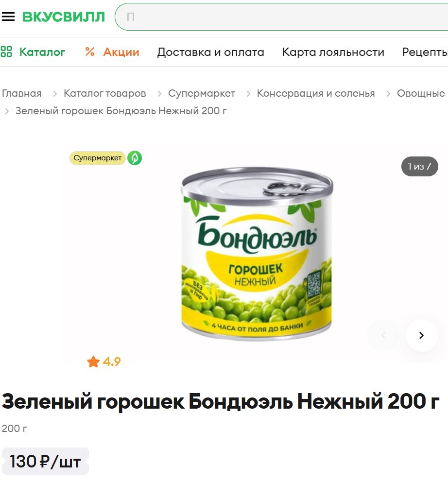
Task: Click the Бондюэль peas can image
Action: (x=257, y=253)
